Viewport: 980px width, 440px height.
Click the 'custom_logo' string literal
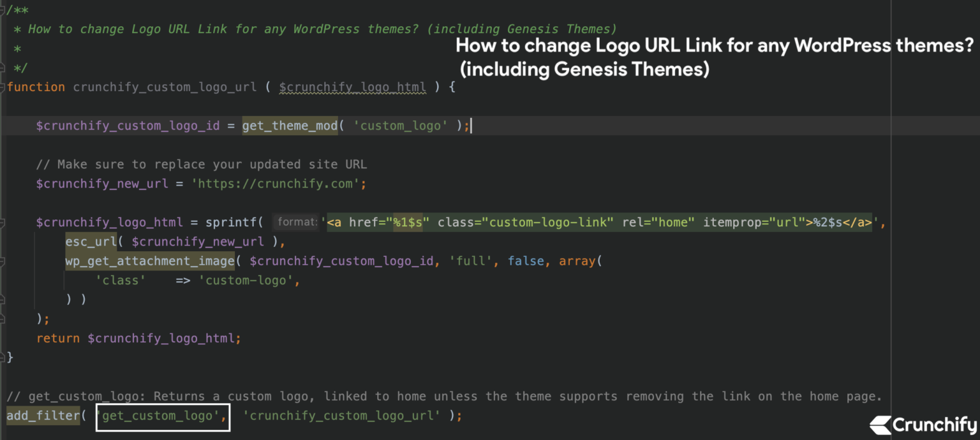401,125
